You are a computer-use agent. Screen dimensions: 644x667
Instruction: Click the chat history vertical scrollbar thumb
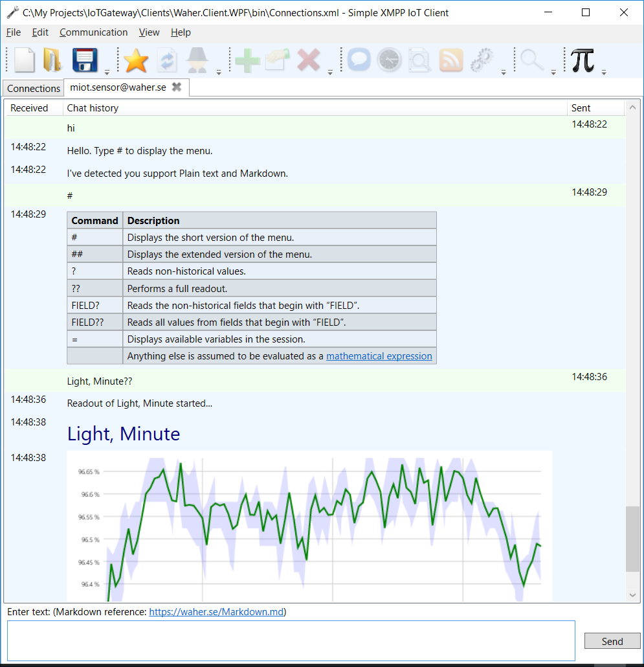pyautogui.click(x=632, y=539)
